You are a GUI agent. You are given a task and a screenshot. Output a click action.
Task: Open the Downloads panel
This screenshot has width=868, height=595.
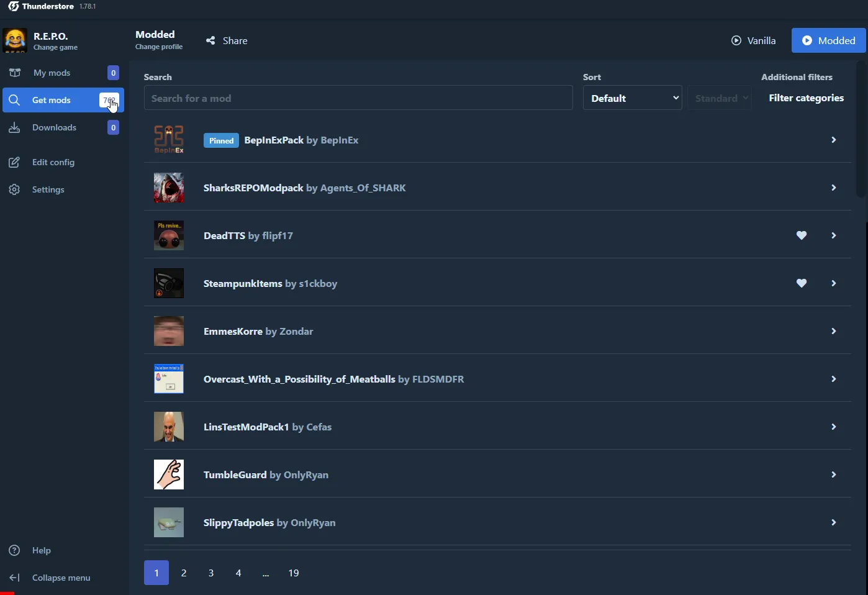pos(54,127)
